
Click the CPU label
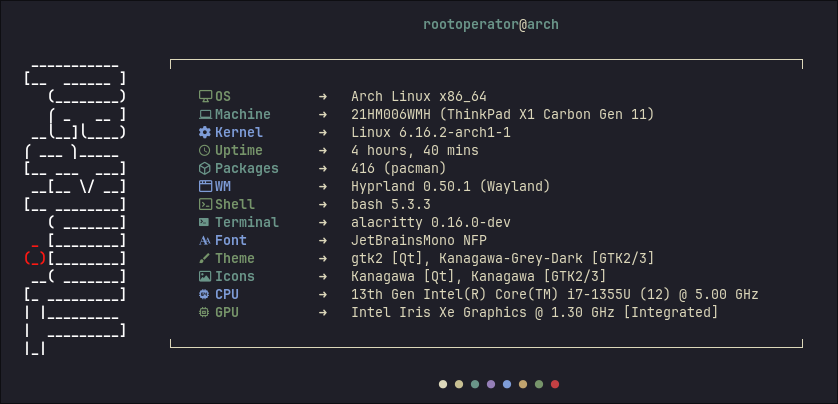227,294
